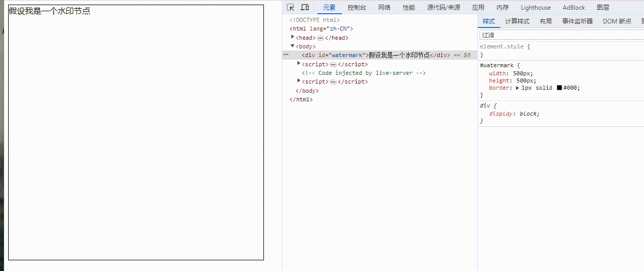Select the <!DOCTYPE html> line
Viewport: 644px width, 271px height.
(x=314, y=20)
